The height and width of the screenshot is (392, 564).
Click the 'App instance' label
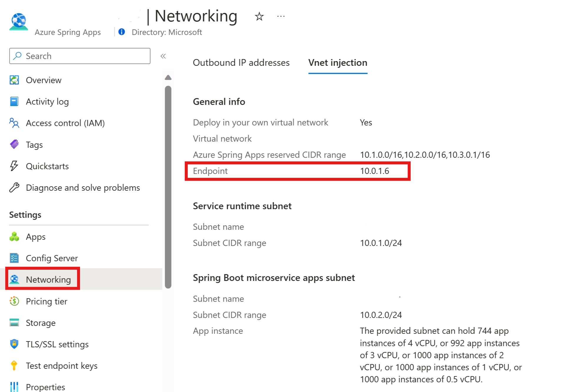coord(218,331)
